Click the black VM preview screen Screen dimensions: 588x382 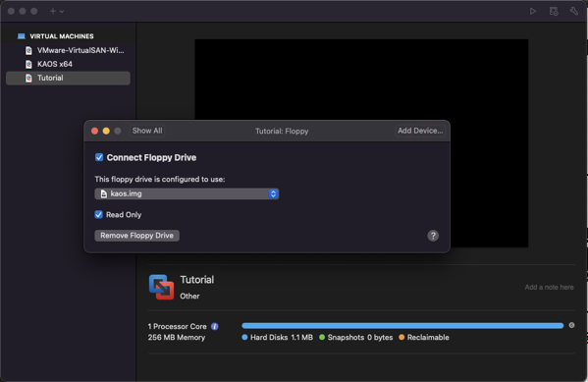(x=361, y=79)
